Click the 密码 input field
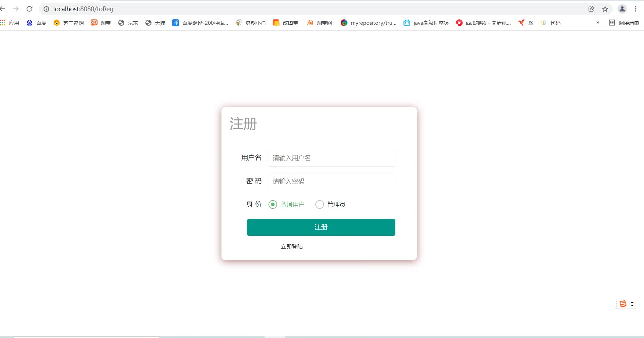This screenshot has width=644, height=338. point(332,182)
